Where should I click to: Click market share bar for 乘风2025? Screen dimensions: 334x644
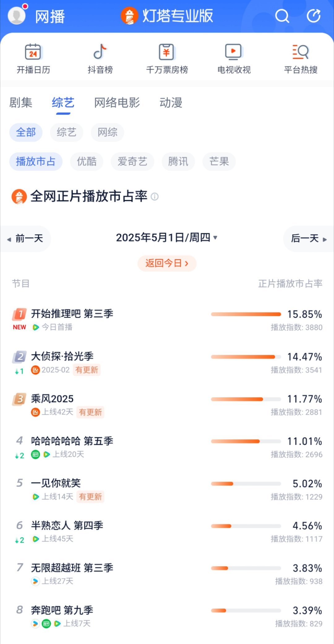246,399
